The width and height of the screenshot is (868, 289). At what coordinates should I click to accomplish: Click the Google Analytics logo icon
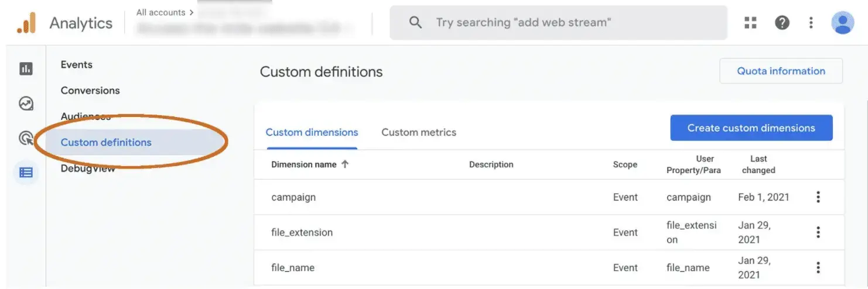click(26, 23)
